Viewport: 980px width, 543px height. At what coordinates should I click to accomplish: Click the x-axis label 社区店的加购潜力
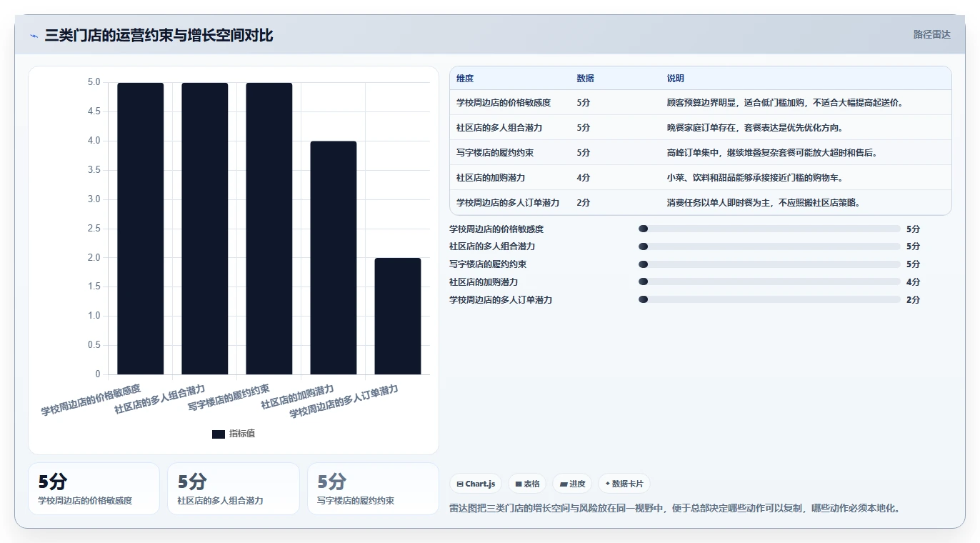point(297,397)
